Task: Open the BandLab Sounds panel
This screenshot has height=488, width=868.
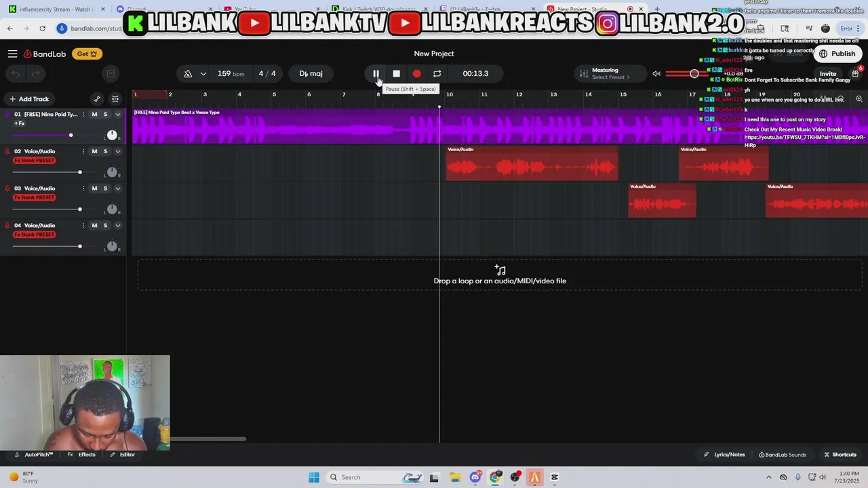Action: [x=783, y=455]
